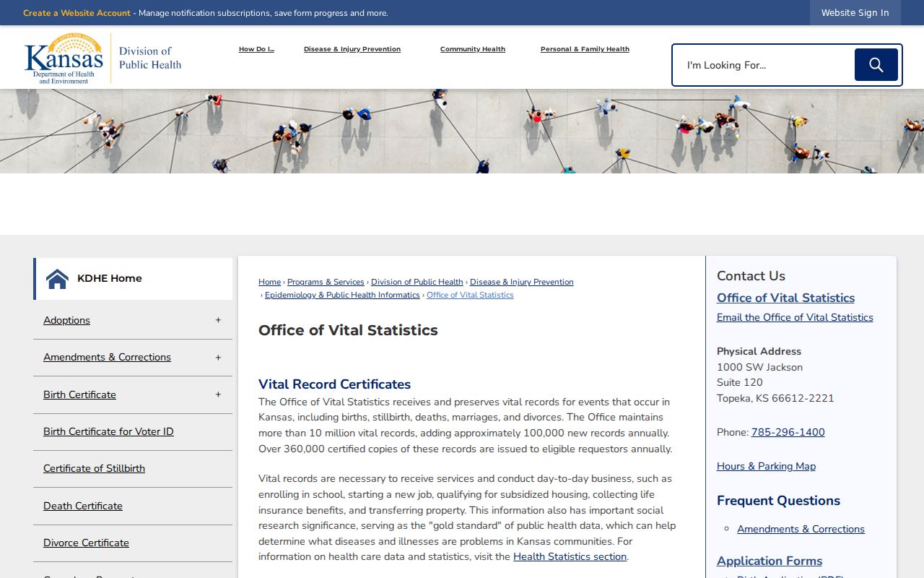The width and height of the screenshot is (924, 578).
Task: Open Personal & Family Health menu
Action: tap(585, 49)
